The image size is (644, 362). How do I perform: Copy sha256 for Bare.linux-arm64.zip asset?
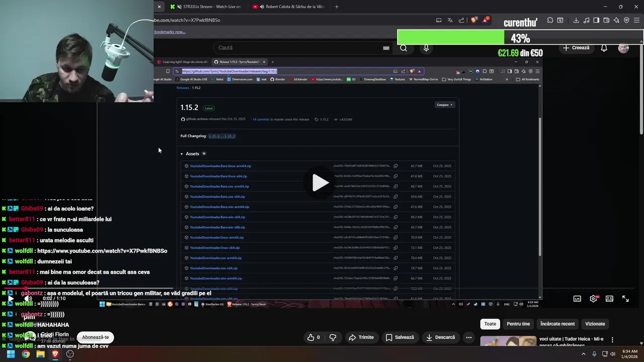(395, 166)
